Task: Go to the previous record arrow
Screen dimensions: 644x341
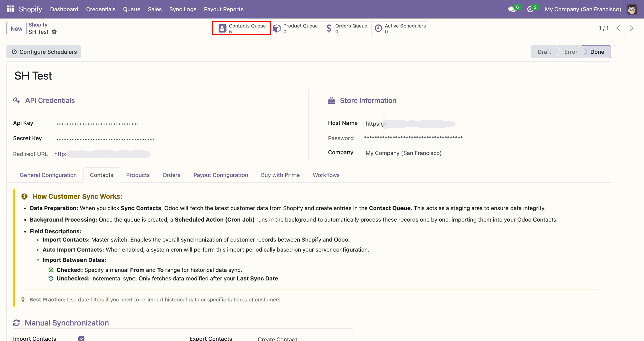Action: click(619, 28)
